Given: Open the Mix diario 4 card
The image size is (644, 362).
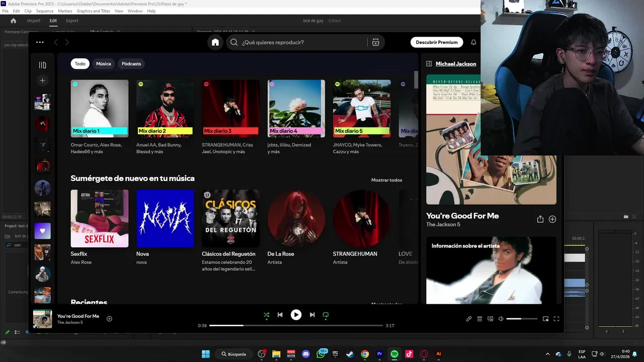Looking at the screenshot, I should point(296,117).
